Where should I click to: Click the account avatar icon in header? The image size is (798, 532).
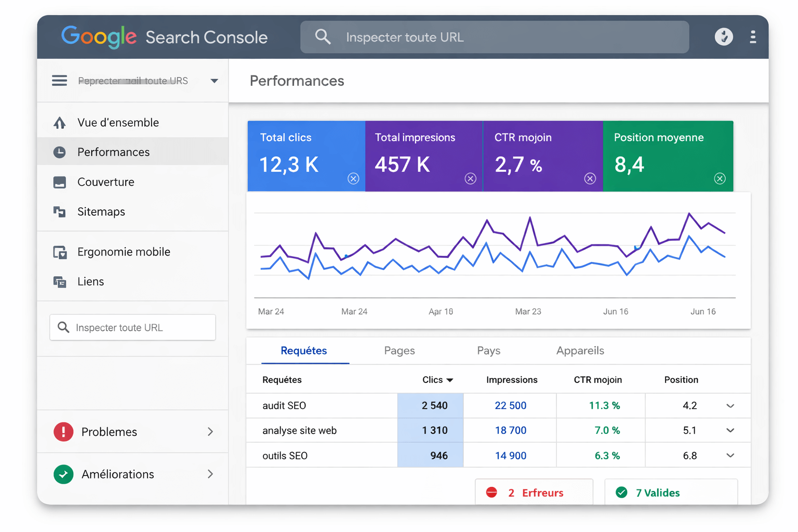pyautogui.click(x=723, y=37)
